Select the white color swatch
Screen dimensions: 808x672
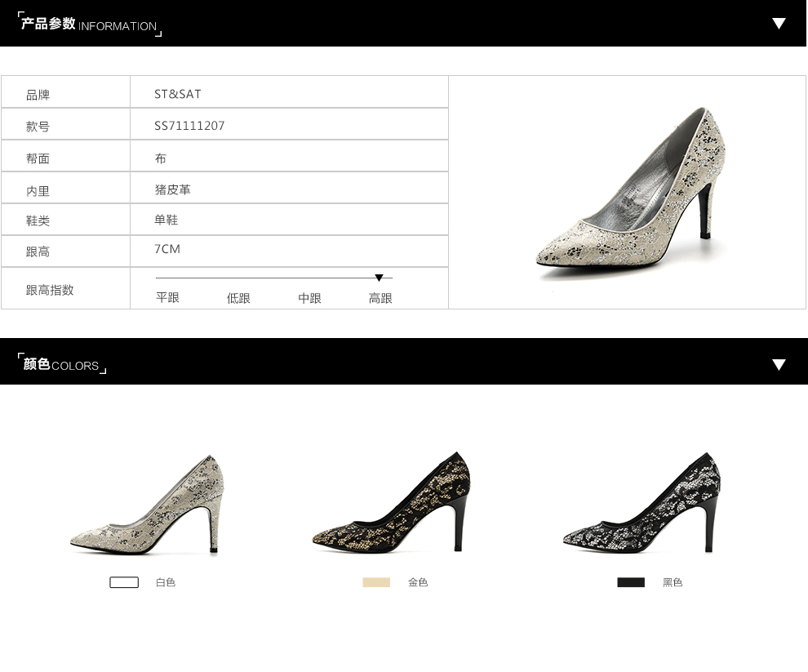(x=124, y=582)
